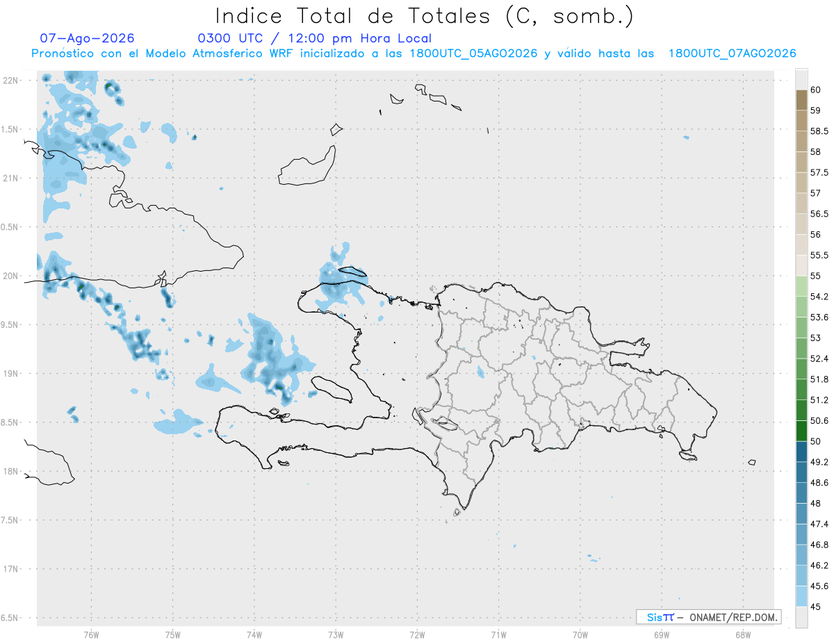The image size is (834, 644).
Task: Click the 'SisTT – ONAMET/REP.DOM.' credit box
Action: (708, 617)
